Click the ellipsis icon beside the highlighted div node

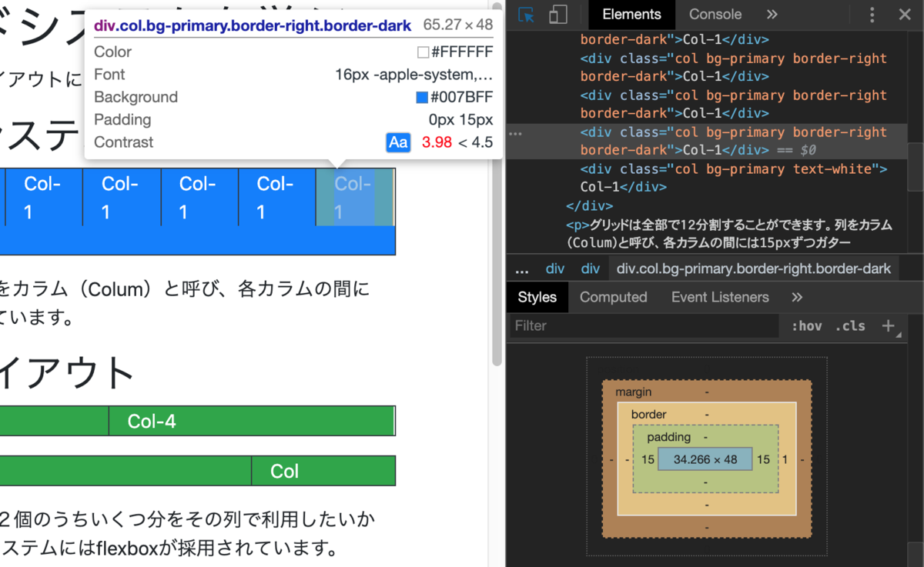(x=515, y=132)
